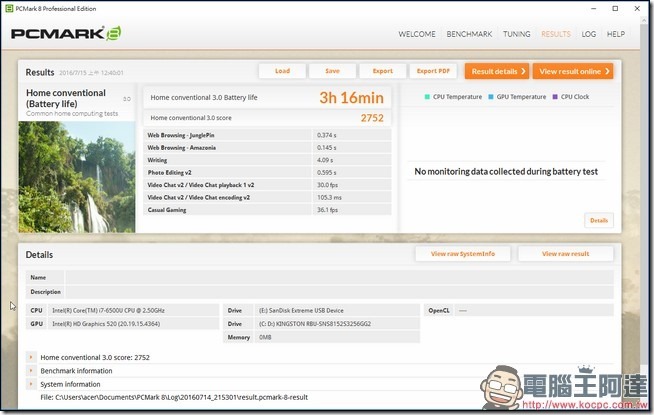Screen dimensions: 654x415
Task: Maximize the PCMark 8 window
Action: [615, 8]
